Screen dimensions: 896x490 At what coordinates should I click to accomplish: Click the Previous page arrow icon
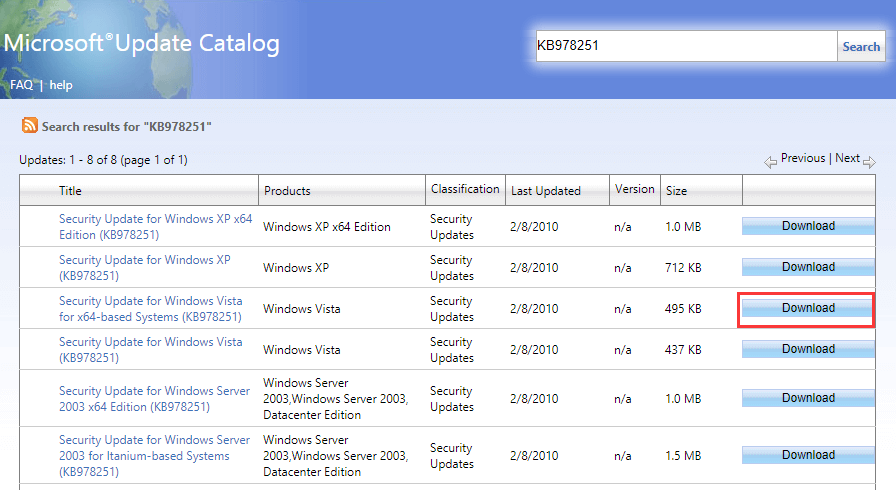click(x=771, y=161)
